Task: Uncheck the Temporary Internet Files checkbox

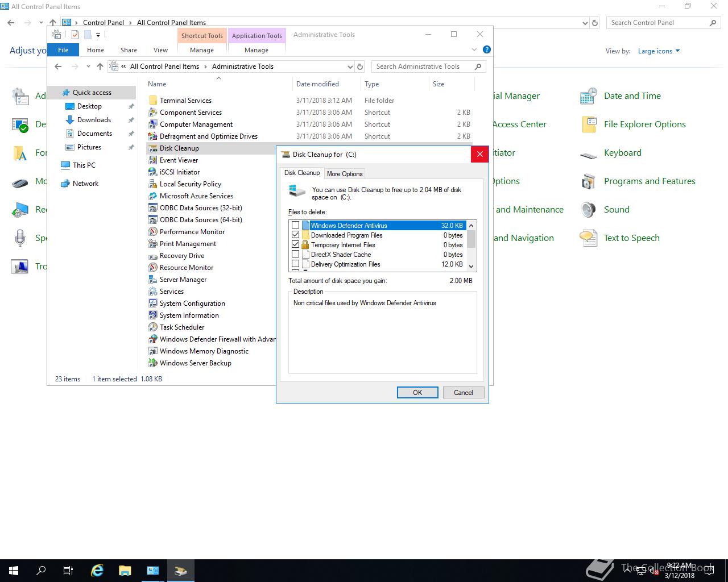Action: tap(295, 245)
